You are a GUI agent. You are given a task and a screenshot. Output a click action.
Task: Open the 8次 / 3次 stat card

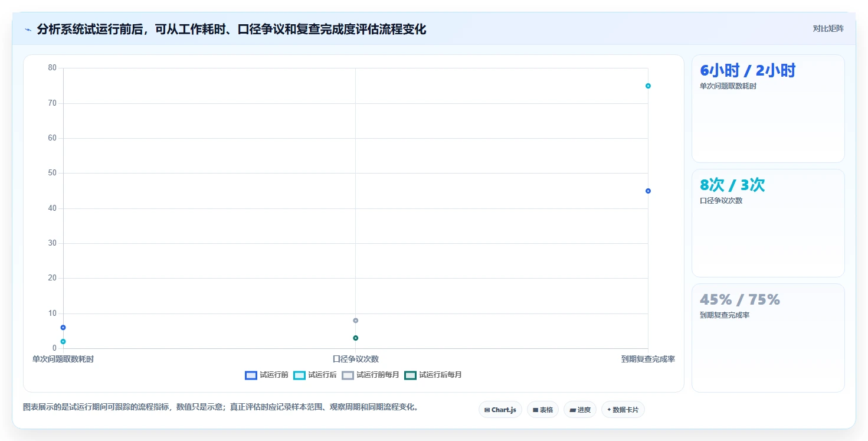(x=768, y=223)
